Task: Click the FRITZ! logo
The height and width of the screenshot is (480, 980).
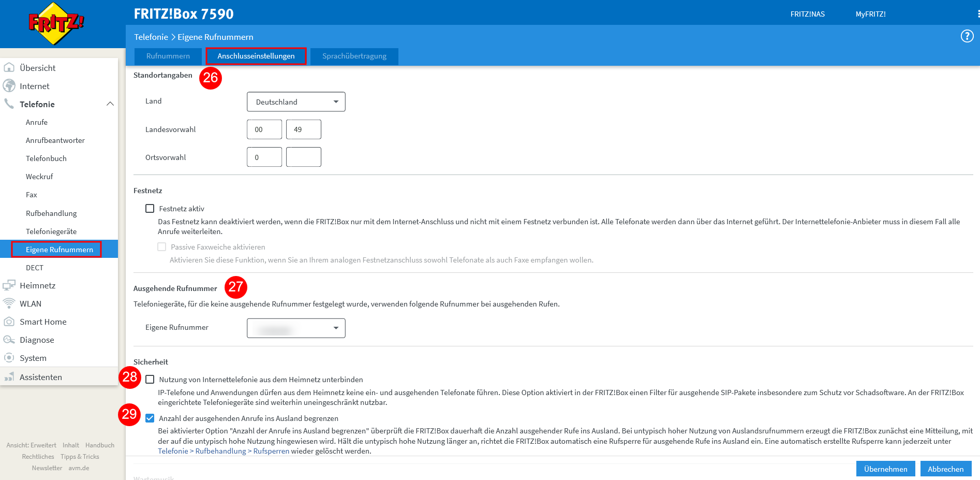Action: 56,23
